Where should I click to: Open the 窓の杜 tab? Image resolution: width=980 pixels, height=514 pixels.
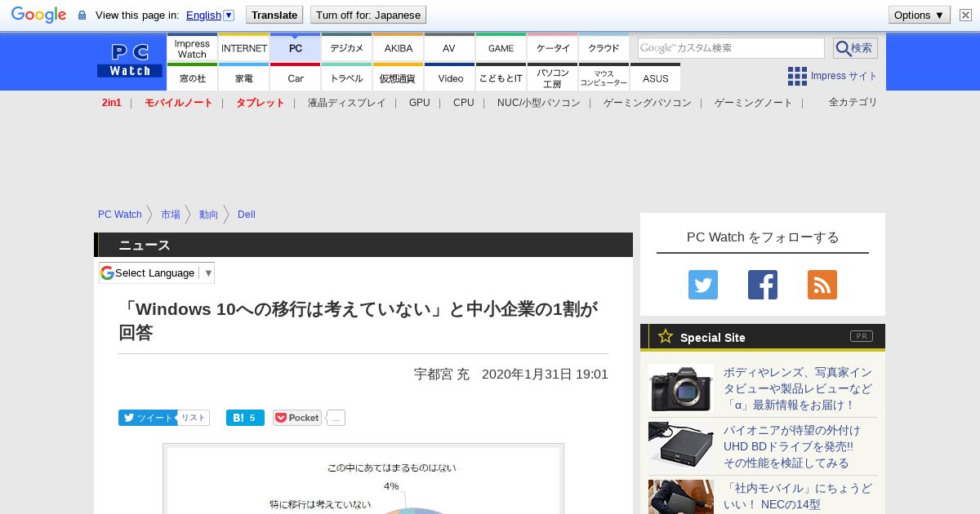[192, 78]
